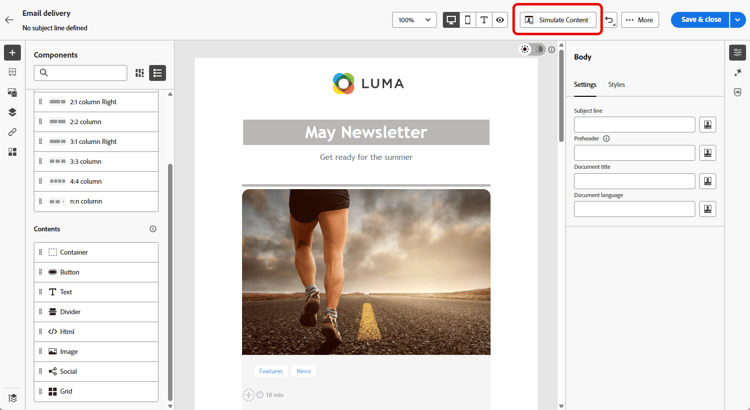Open the More options menu
Viewport: 750px width, 410px height.
coord(640,20)
